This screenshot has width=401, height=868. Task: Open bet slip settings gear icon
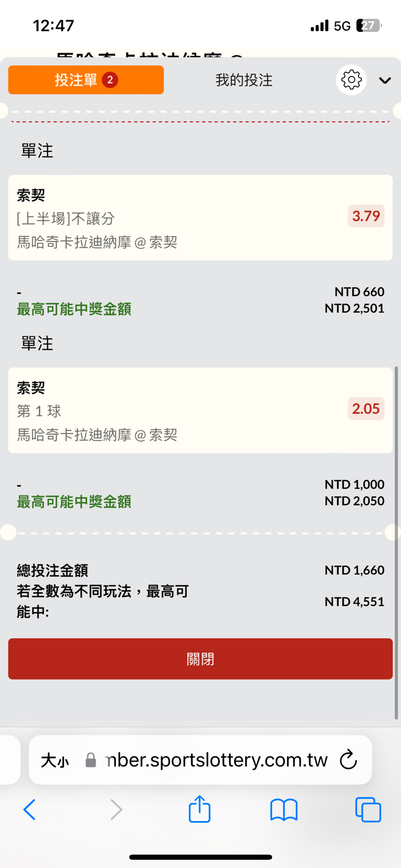[351, 80]
